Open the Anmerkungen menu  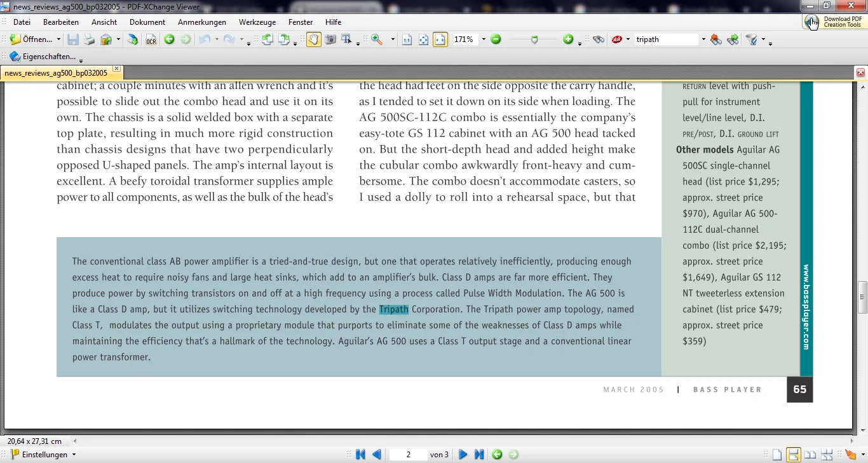coord(201,22)
